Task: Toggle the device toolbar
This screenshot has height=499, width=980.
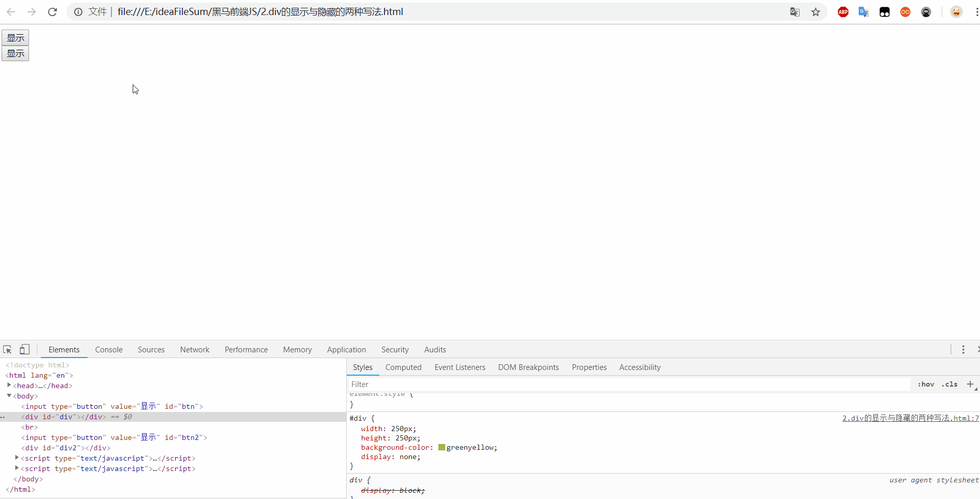Action: point(24,350)
